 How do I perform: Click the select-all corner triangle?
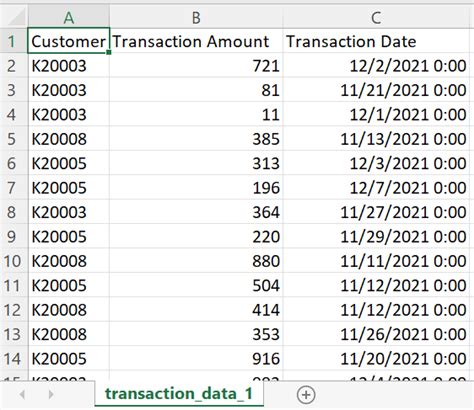(x=14, y=16)
